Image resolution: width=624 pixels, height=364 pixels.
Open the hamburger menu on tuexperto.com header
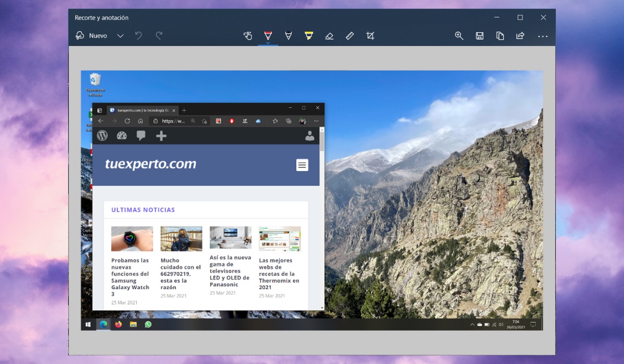pos(302,165)
